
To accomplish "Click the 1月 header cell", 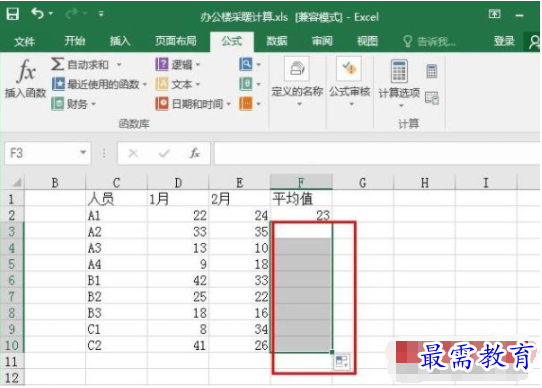I will click(x=178, y=199).
